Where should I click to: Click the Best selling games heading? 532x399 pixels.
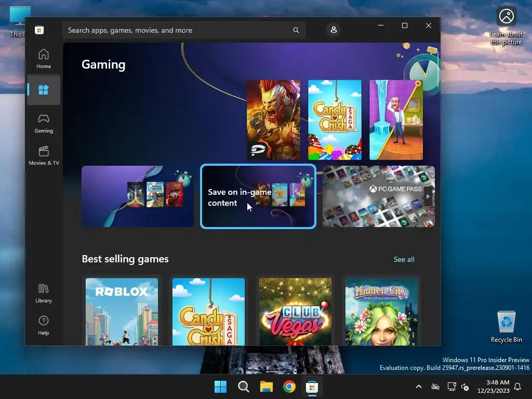click(x=125, y=259)
